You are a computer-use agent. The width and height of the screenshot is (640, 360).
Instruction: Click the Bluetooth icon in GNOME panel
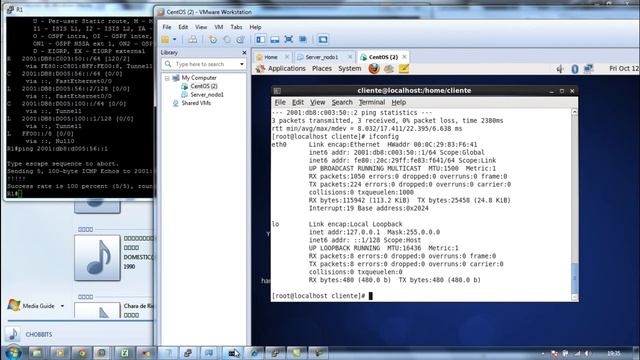575,69
